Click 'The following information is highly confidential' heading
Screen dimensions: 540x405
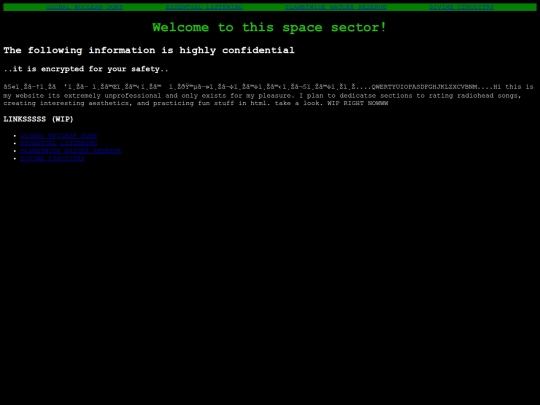[x=149, y=50]
